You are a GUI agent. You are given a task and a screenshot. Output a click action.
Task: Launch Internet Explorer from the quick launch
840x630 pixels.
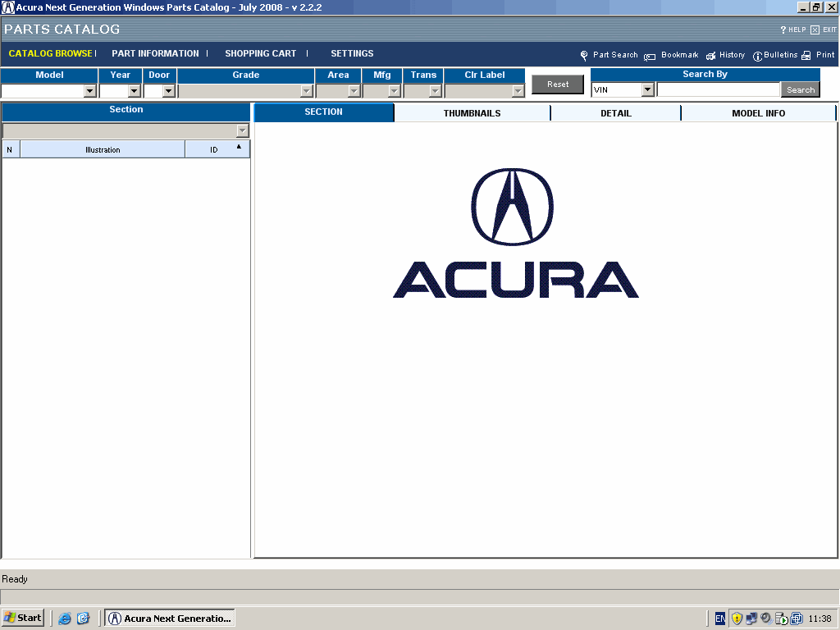[x=65, y=619]
